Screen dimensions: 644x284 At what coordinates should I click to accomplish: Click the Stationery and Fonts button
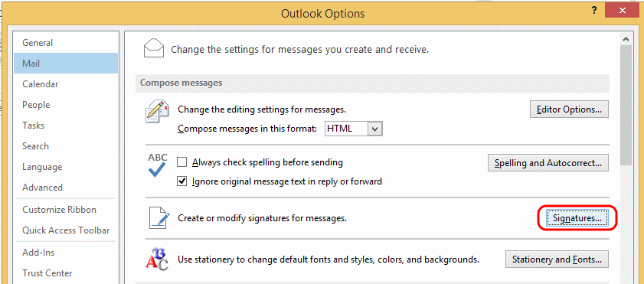(557, 260)
